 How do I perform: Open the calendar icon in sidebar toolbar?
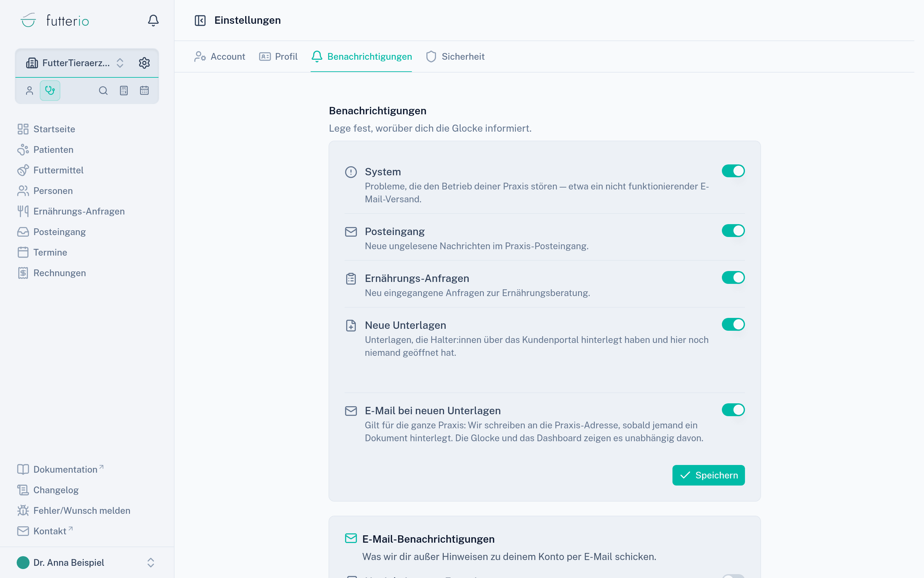click(x=144, y=91)
